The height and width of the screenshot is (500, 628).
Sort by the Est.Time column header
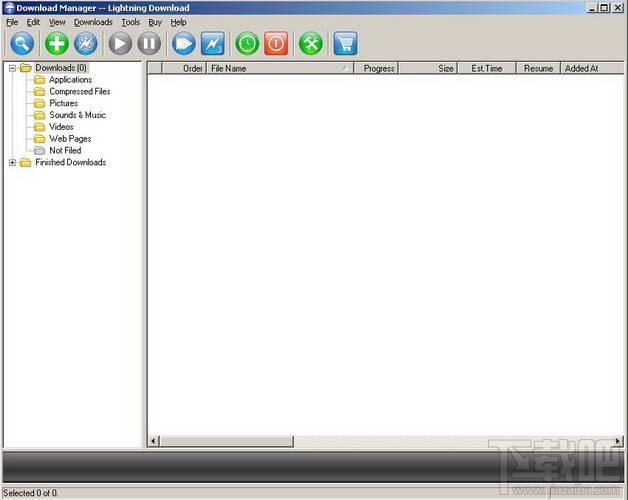(487, 69)
